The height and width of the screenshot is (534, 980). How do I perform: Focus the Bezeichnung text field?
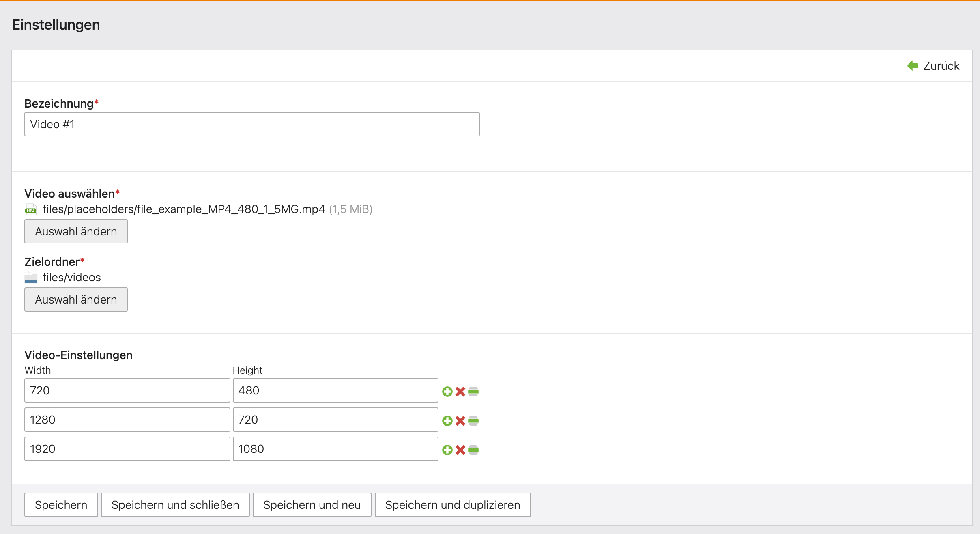(x=251, y=124)
